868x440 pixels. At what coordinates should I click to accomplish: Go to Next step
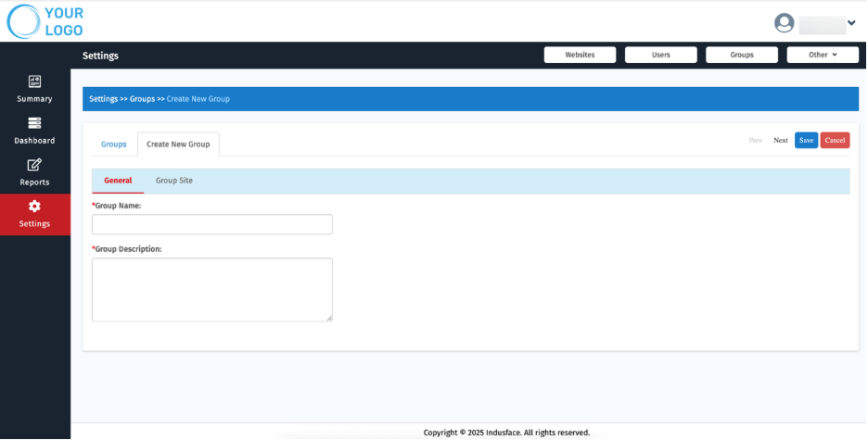click(x=781, y=141)
